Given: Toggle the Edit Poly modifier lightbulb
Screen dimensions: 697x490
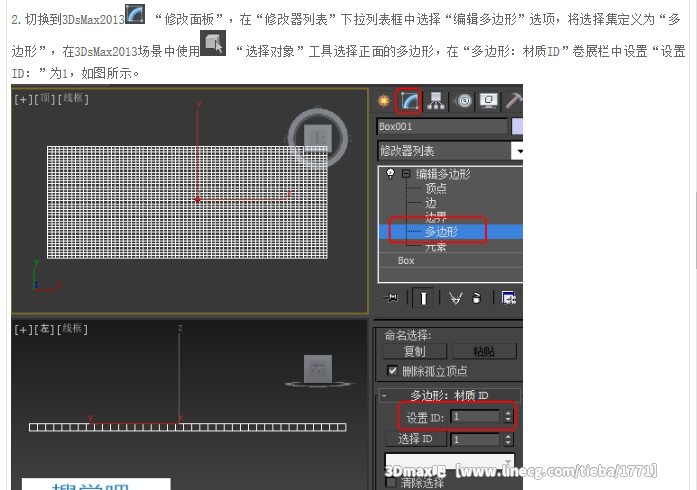Looking at the screenshot, I should pyautogui.click(x=390, y=173).
